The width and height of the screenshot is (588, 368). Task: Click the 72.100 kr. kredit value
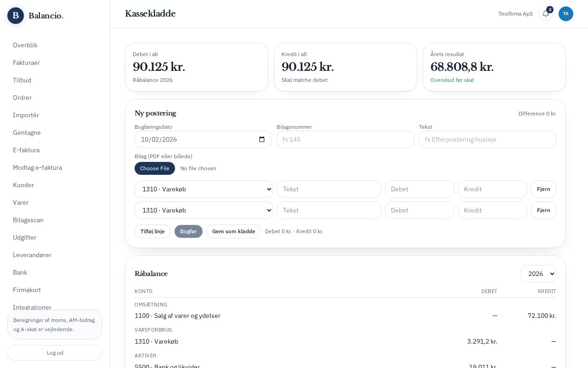542,316
